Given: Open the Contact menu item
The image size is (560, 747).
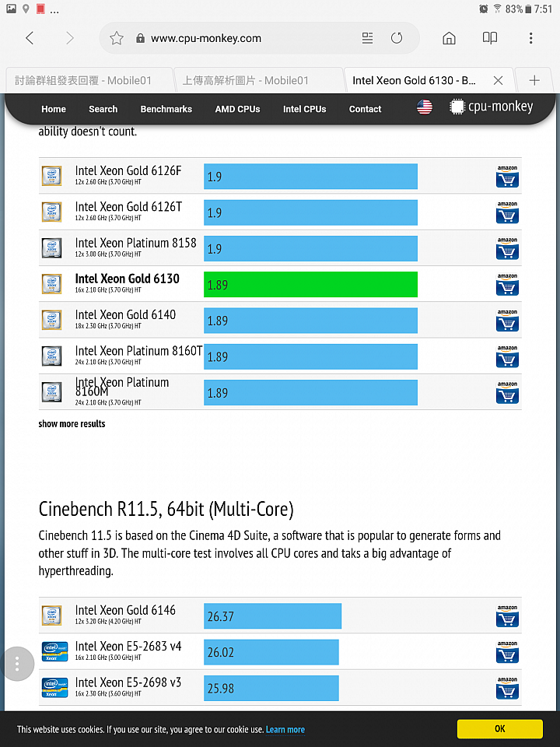Looking at the screenshot, I should 365,109.
